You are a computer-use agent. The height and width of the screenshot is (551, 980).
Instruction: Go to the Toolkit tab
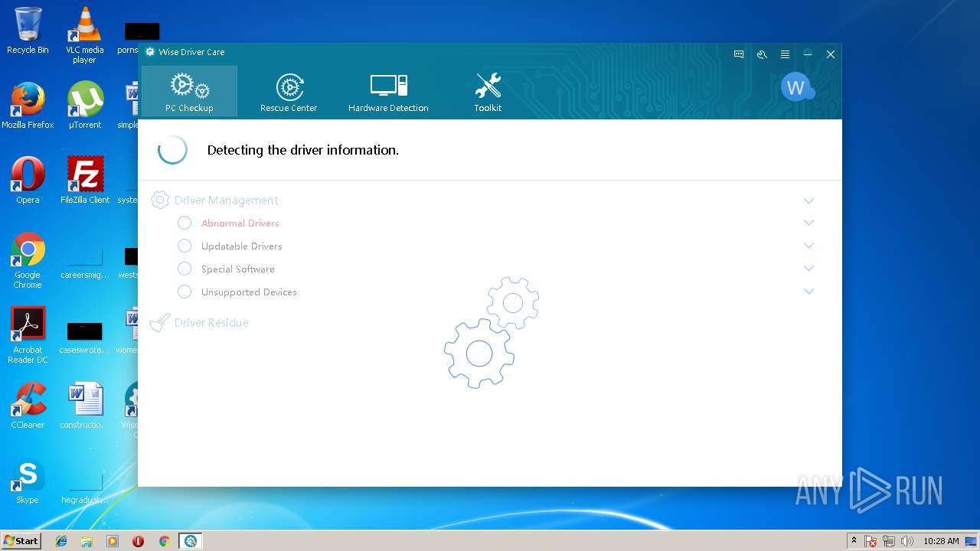click(488, 91)
